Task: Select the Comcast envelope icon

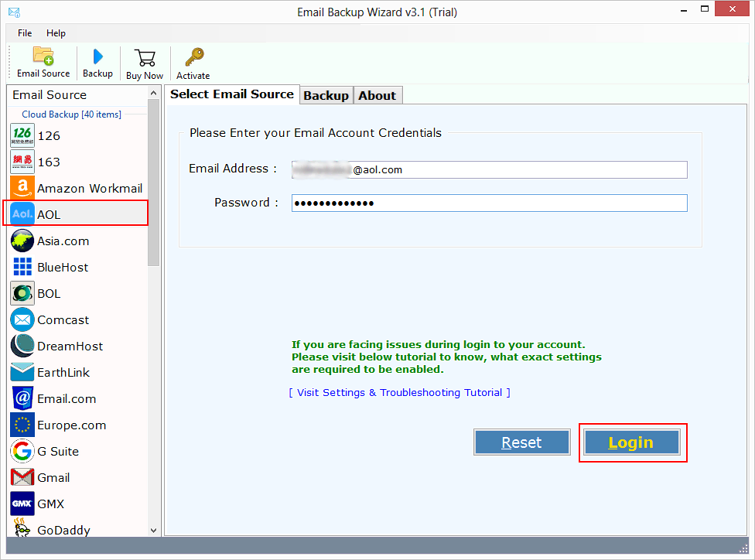Action: click(x=22, y=319)
